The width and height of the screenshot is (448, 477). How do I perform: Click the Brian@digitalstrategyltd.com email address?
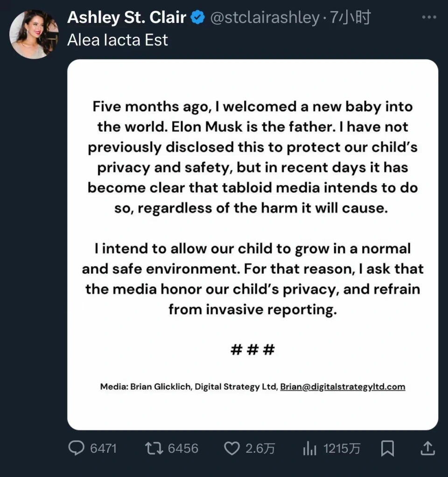click(x=343, y=387)
